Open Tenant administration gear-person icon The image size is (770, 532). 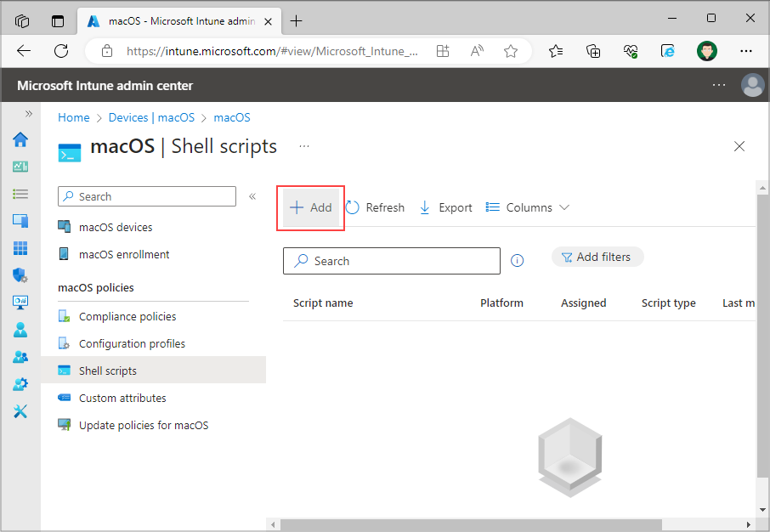[20, 383]
